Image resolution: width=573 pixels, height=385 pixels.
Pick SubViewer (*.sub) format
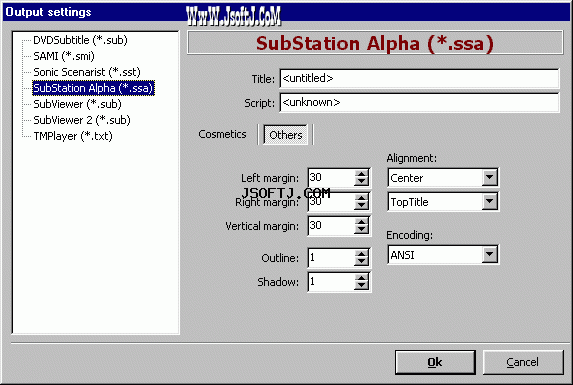[77, 104]
